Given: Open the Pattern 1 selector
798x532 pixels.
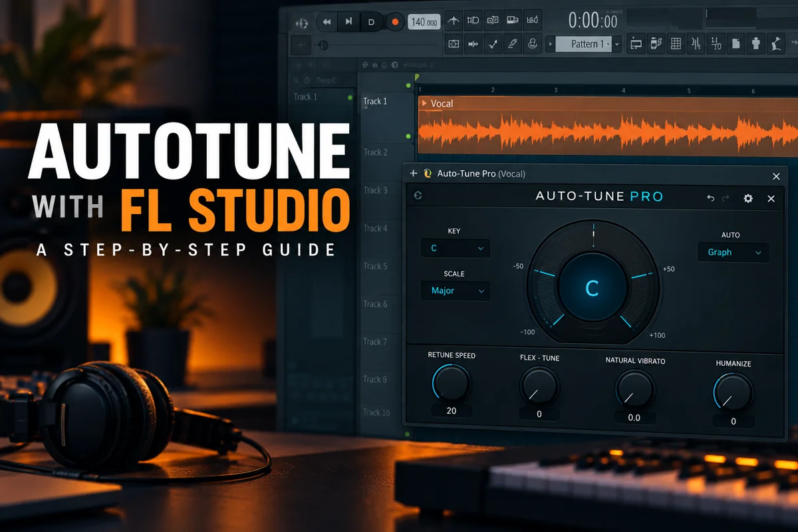Looking at the screenshot, I should (x=583, y=44).
